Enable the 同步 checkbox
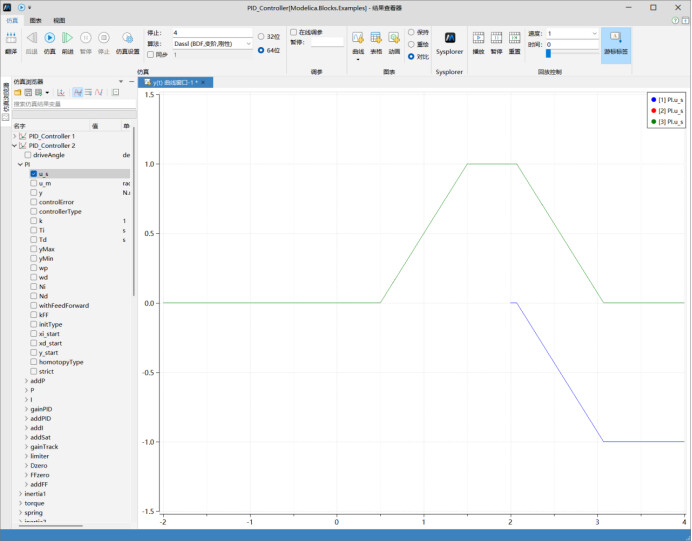 [x=150, y=55]
